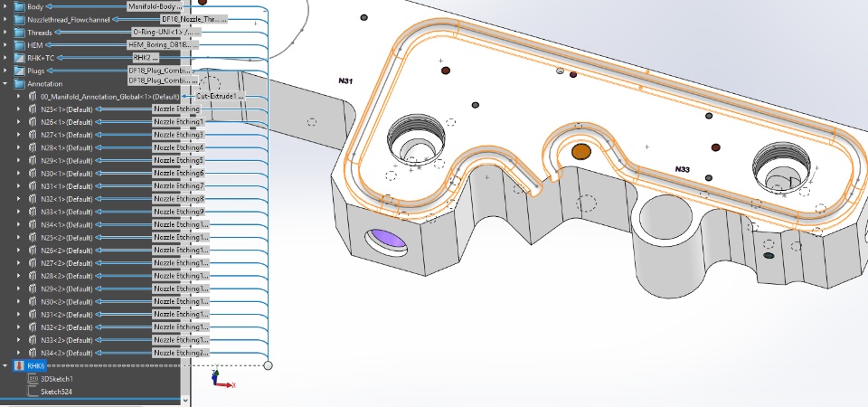Expand the Threads folder arrow
This screenshot has width=868, height=407.
[5, 33]
